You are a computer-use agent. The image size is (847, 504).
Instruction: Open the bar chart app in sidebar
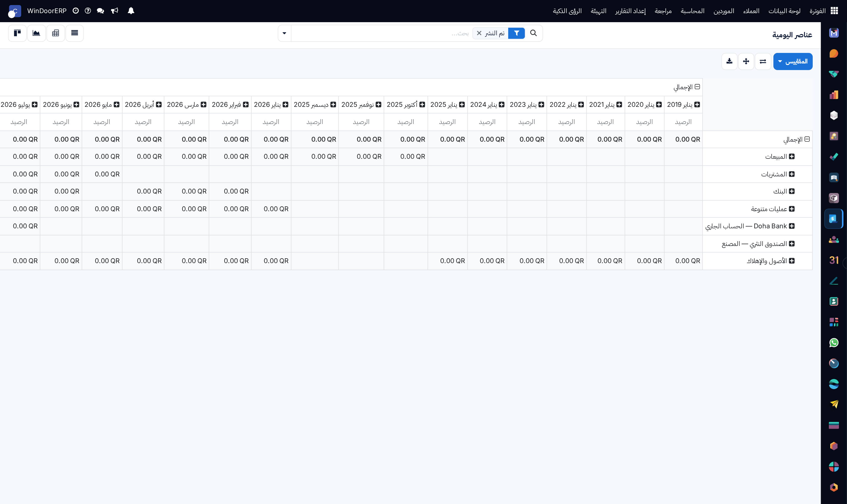[x=834, y=95]
